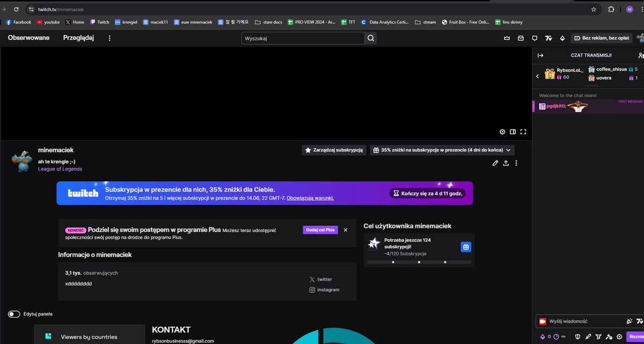Expand the 35% zniżki gift subscription dropdown

(442, 150)
